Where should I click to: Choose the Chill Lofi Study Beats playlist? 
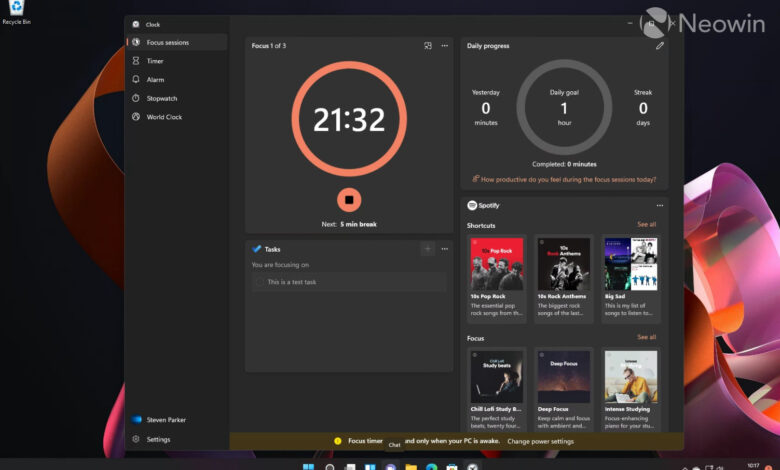[497, 389]
